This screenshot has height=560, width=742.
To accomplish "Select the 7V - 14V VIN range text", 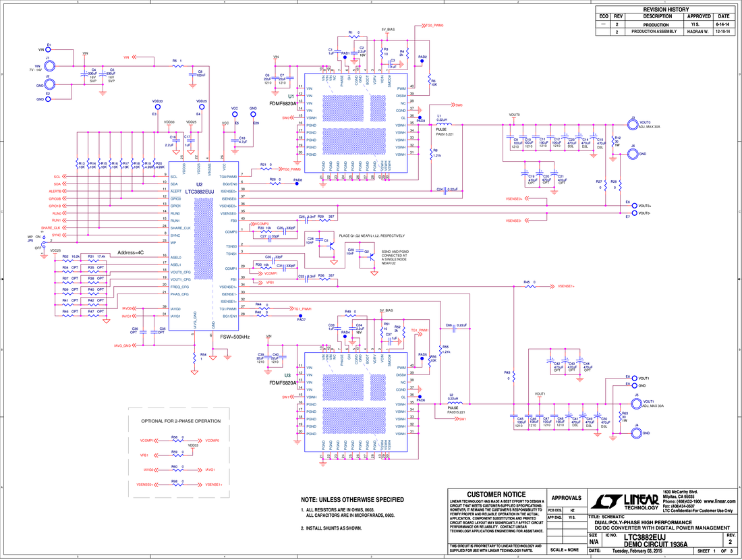I will coord(36,69).
